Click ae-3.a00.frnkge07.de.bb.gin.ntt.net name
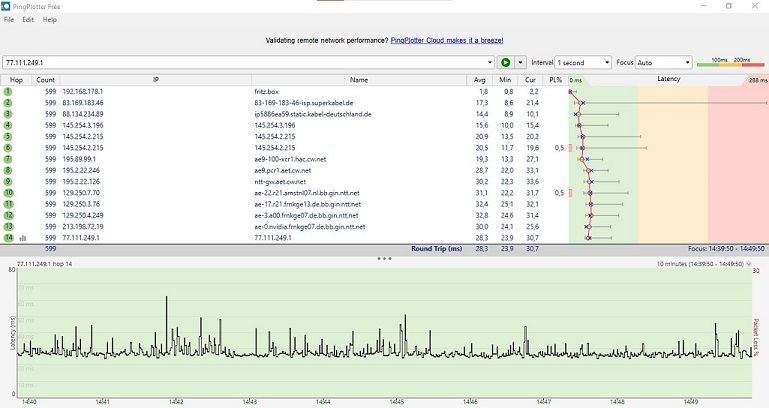The width and height of the screenshot is (769, 408). click(x=306, y=215)
